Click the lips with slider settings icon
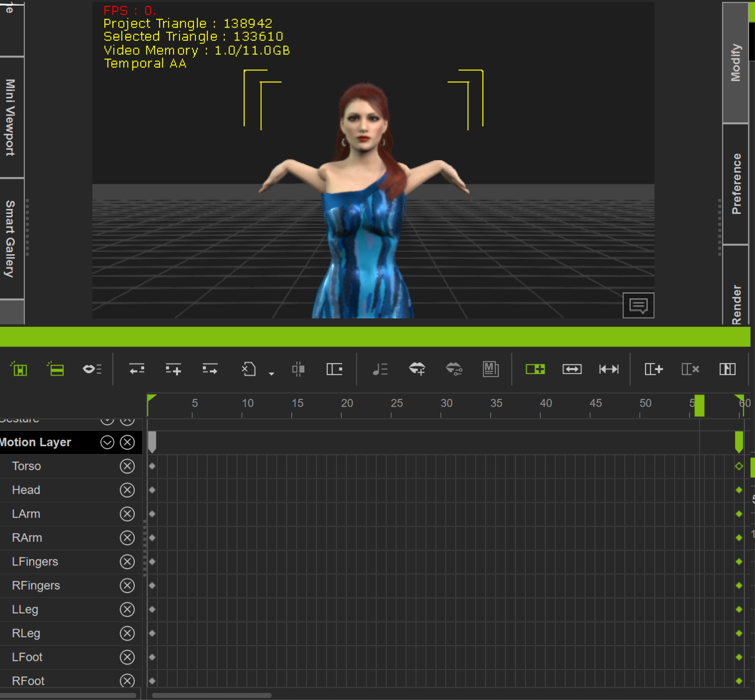The image size is (755, 700). [x=454, y=369]
